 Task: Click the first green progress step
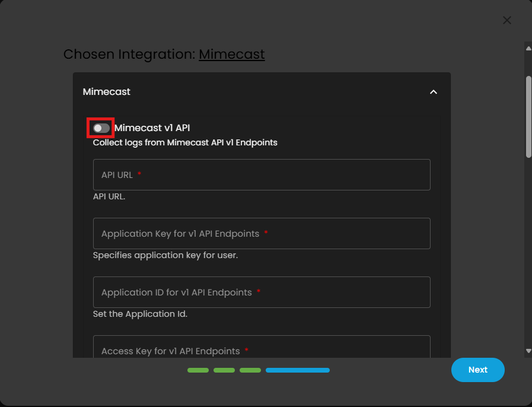point(198,370)
